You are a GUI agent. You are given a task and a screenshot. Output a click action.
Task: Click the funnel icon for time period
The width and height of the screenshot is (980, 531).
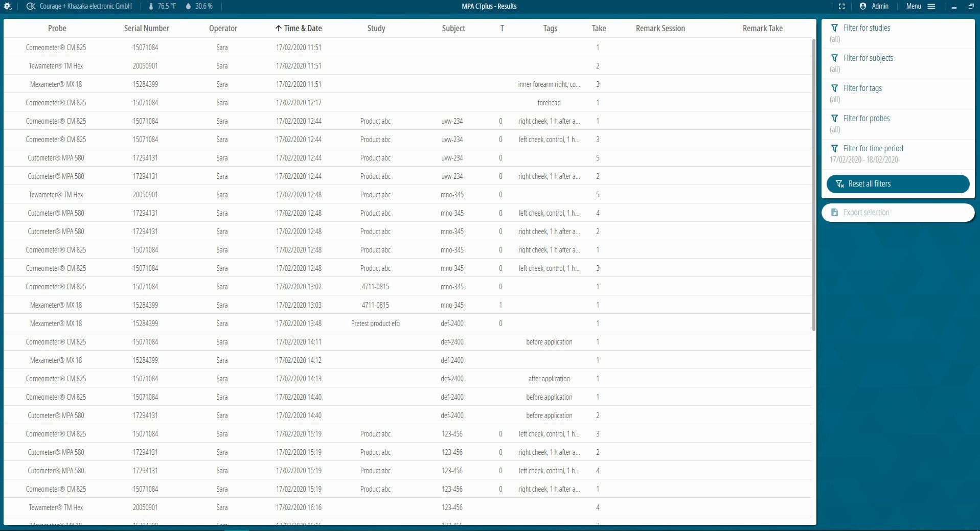834,148
